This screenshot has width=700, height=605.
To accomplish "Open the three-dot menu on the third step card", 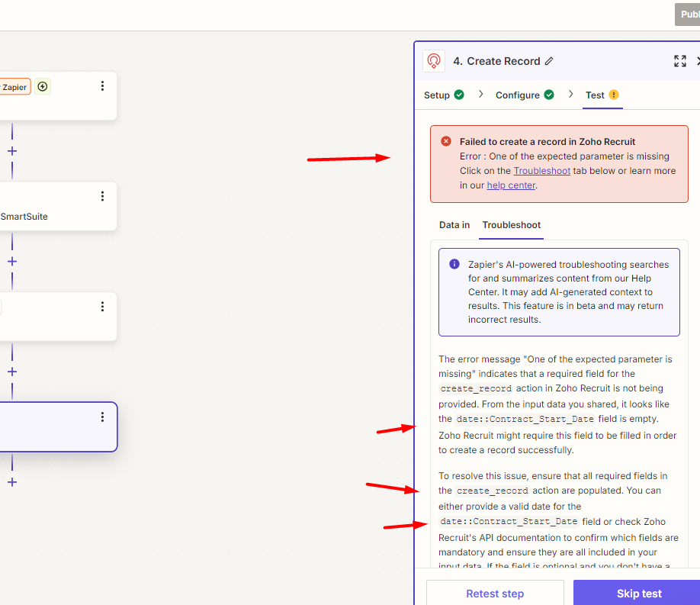I will click(102, 307).
